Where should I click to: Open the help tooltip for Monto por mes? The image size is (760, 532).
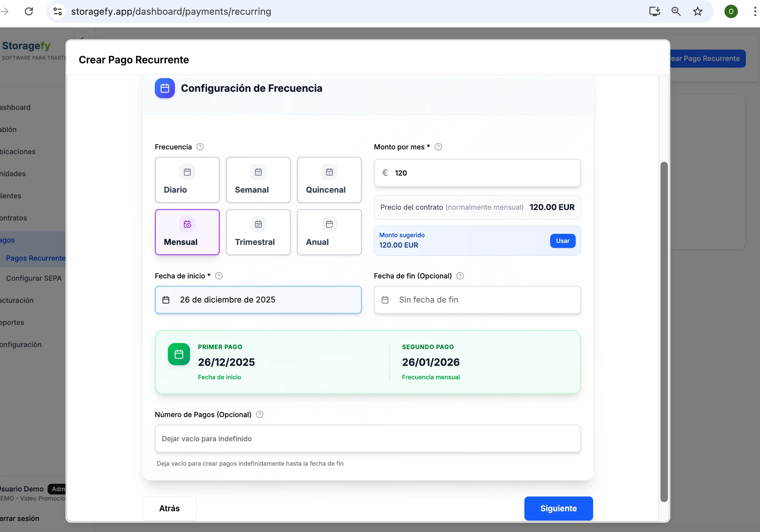[438, 147]
